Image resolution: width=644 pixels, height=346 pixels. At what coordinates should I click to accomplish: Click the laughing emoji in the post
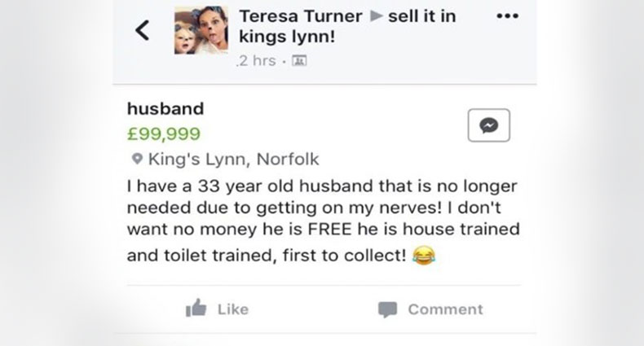424,256
